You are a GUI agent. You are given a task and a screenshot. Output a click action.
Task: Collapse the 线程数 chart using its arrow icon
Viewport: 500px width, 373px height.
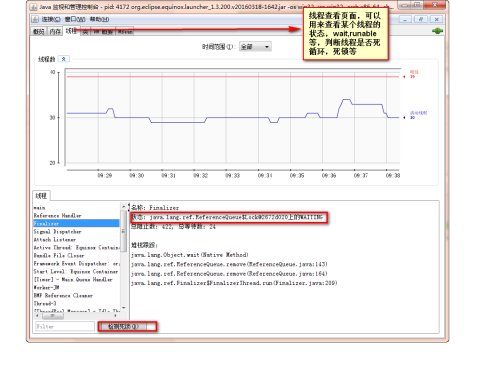click(x=63, y=59)
